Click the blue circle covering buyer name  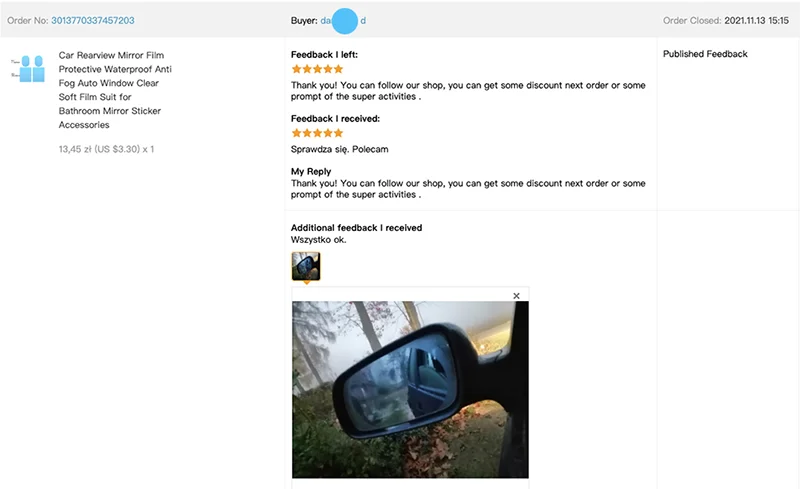click(345, 21)
